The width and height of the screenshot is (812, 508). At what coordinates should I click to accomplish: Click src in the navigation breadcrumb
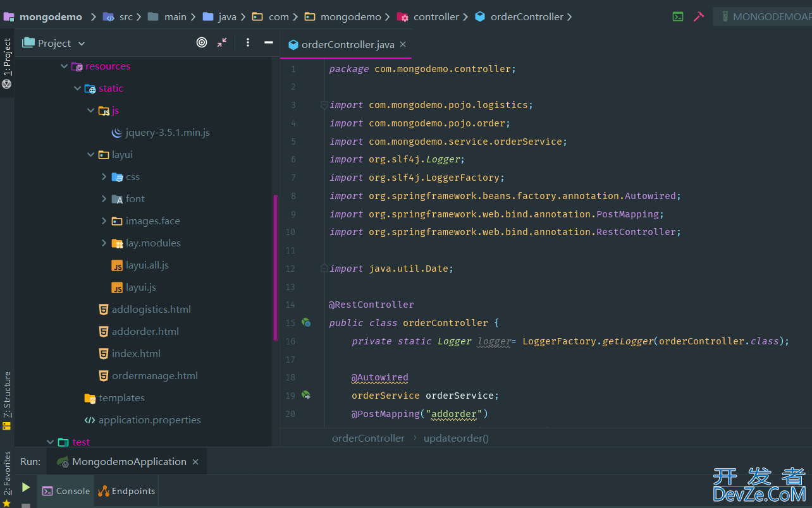tap(126, 17)
